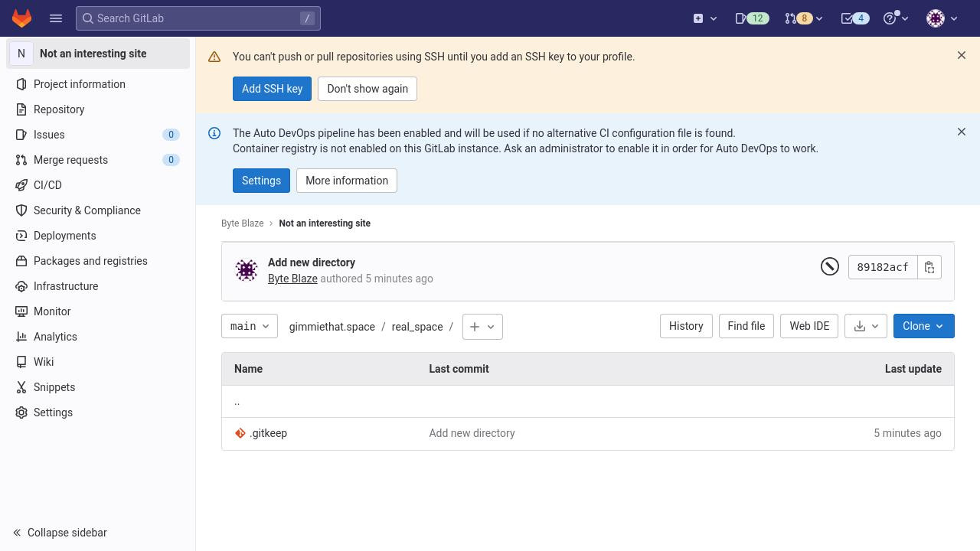
Task: Open the to-do list icon showing 4
Action: pos(854,18)
